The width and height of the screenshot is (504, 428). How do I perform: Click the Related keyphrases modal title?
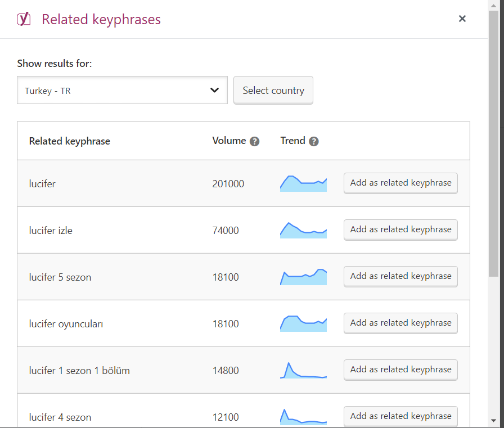tap(101, 19)
